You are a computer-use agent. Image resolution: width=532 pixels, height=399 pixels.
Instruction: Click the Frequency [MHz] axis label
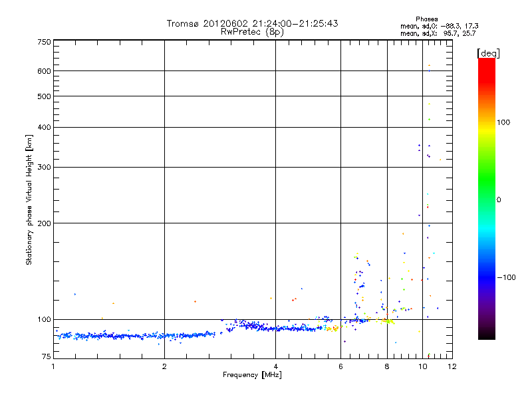(252, 375)
